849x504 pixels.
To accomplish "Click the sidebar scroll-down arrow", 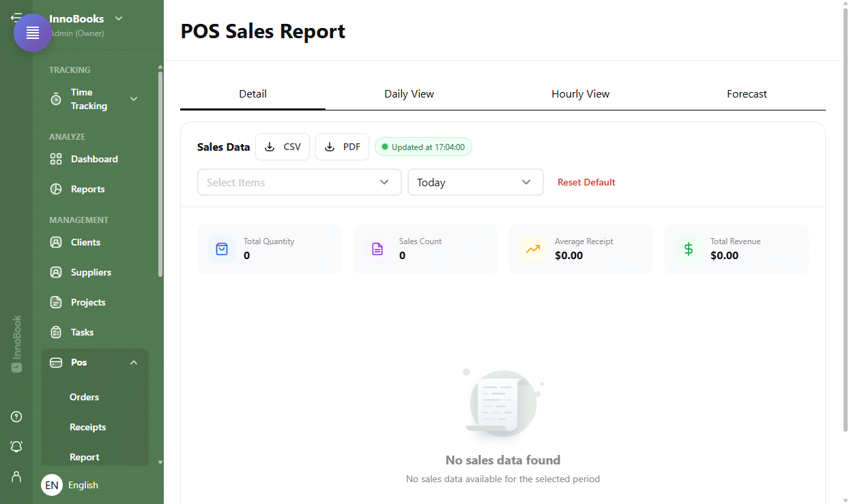I will coord(160,462).
